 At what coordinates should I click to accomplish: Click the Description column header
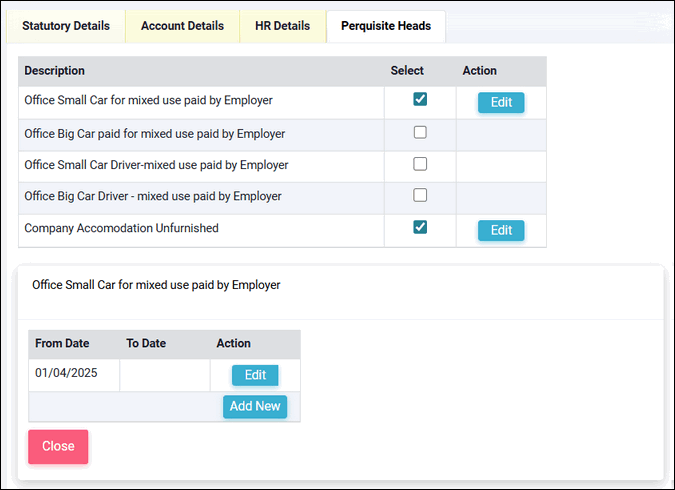click(x=55, y=71)
